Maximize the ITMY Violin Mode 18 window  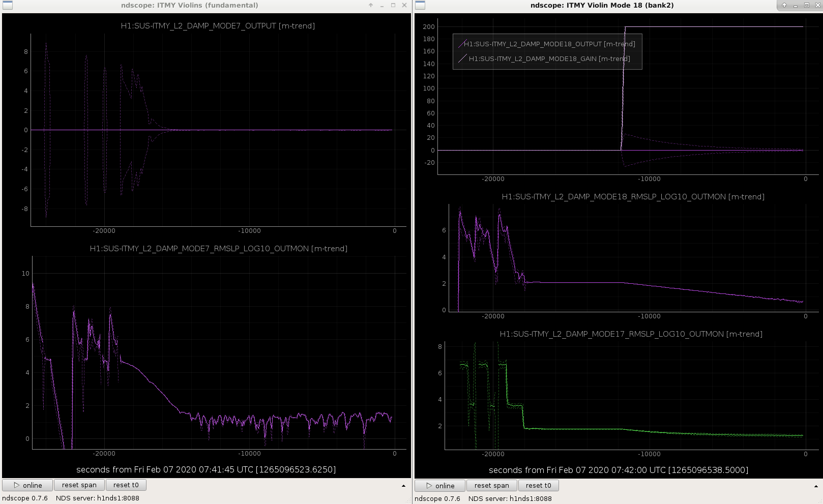click(807, 5)
